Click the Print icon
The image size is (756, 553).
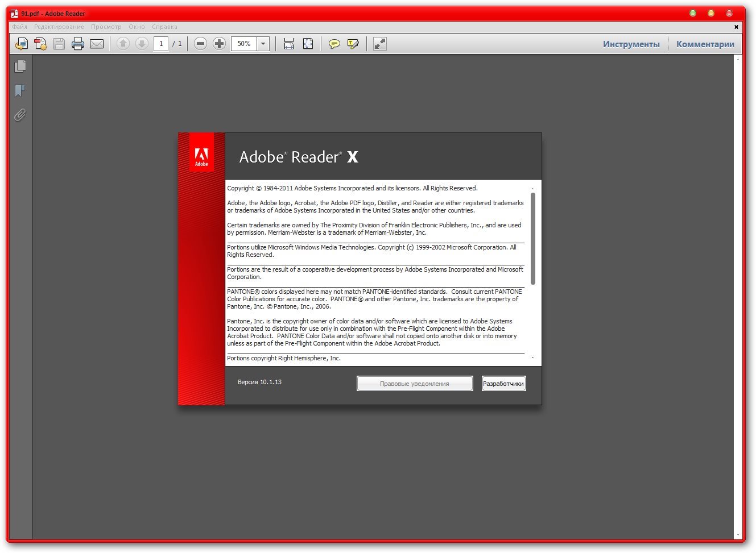(x=78, y=44)
